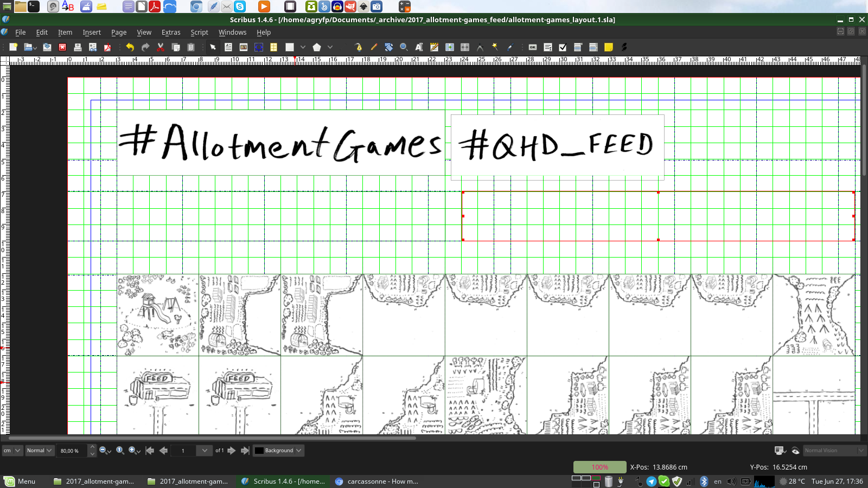Select the Insert Render Frame tool
The height and width of the screenshot is (488, 868).
pyautogui.click(x=259, y=47)
